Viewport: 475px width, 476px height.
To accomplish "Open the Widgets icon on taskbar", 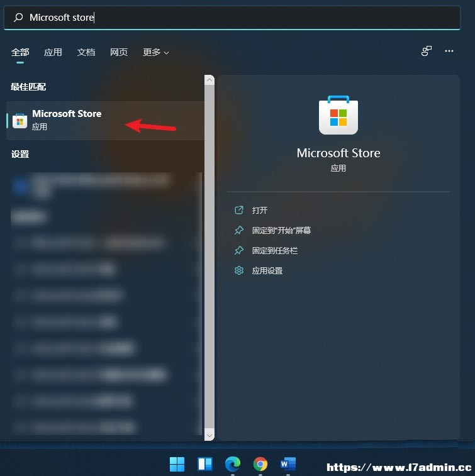I will click(205, 464).
